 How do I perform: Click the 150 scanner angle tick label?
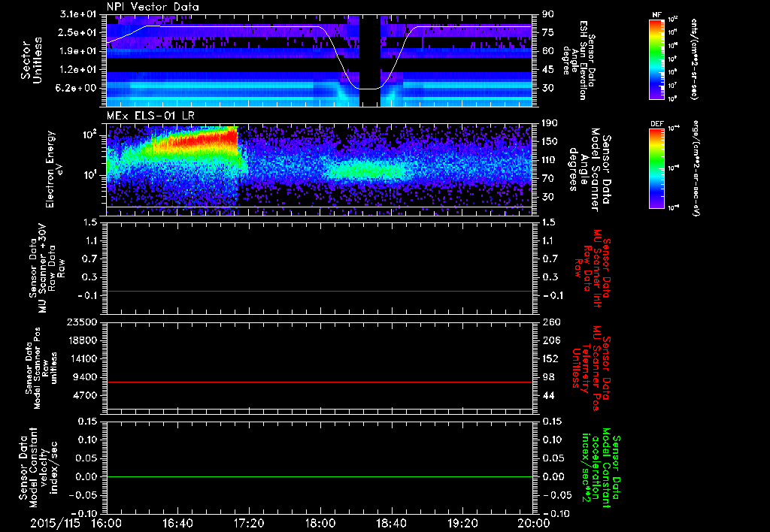click(x=550, y=142)
